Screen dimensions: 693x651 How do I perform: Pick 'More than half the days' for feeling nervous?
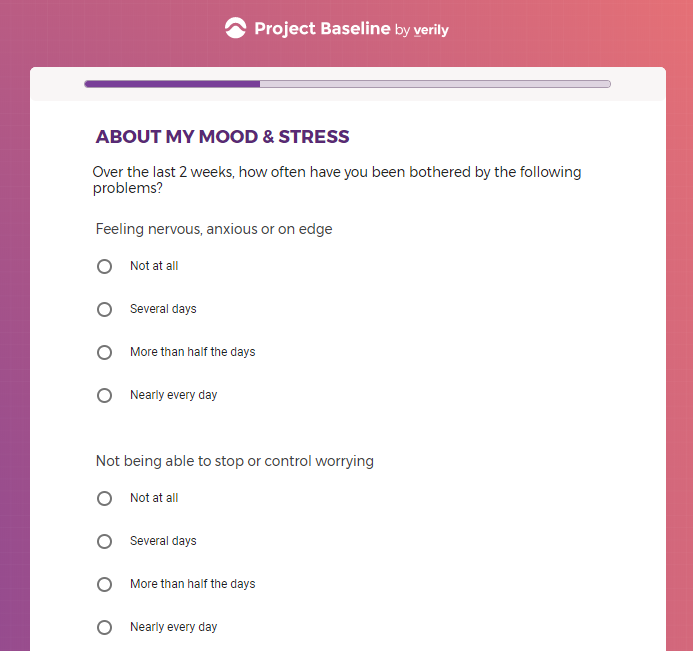click(x=105, y=352)
